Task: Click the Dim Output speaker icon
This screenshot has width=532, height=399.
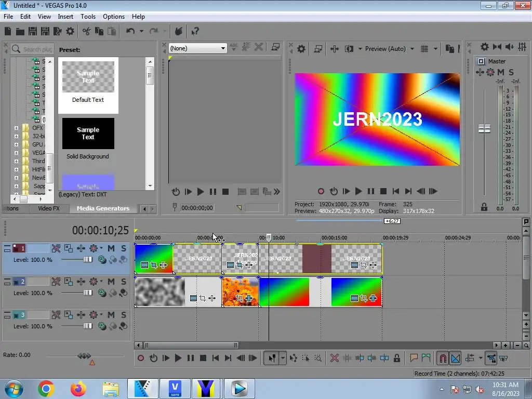Action: tap(510, 47)
